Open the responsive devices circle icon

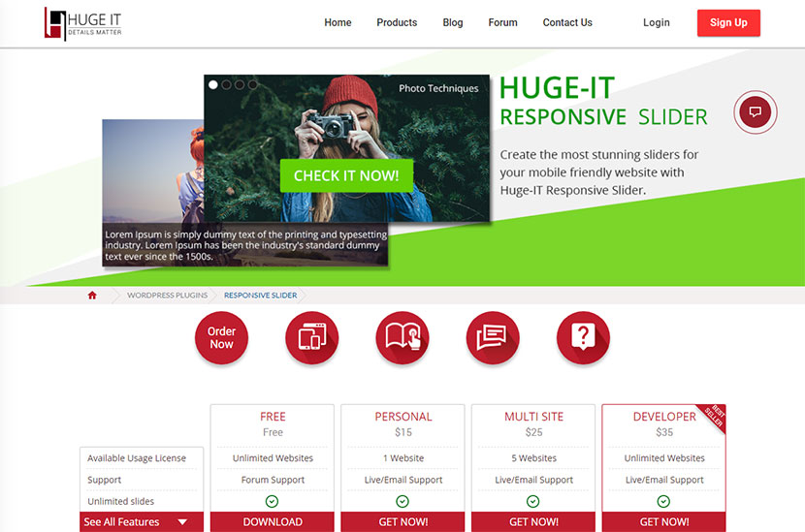(311, 337)
